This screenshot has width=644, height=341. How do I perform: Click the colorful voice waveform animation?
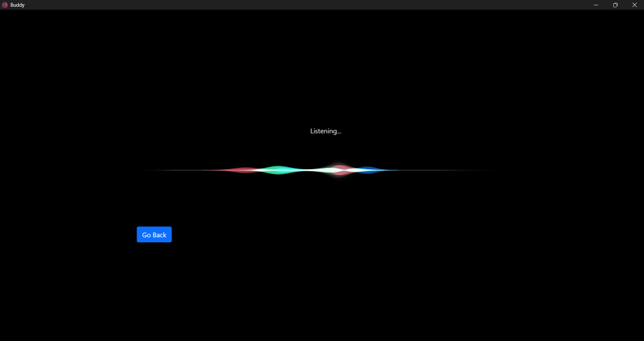321,170
